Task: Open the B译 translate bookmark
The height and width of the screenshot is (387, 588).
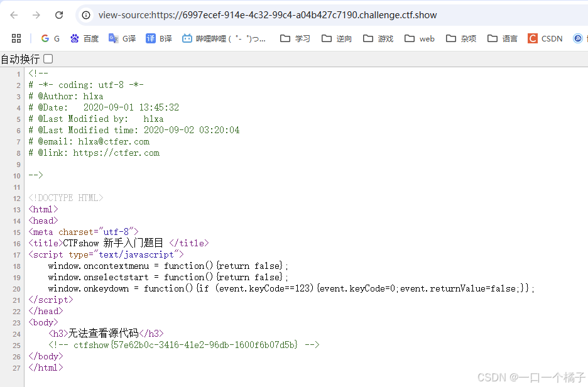Action: [159, 38]
